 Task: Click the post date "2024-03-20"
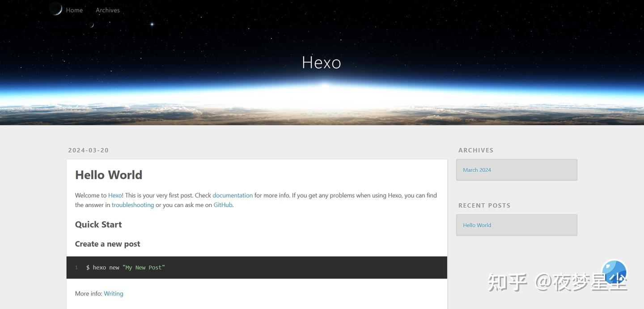coord(88,150)
